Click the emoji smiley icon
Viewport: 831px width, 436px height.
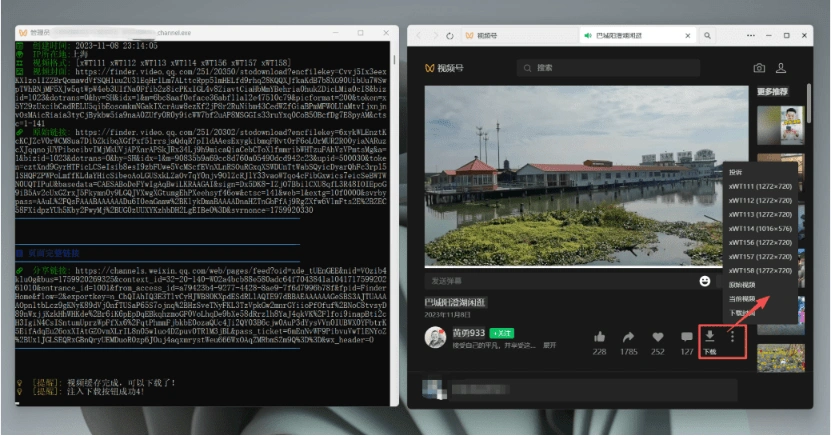(x=705, y=282)
